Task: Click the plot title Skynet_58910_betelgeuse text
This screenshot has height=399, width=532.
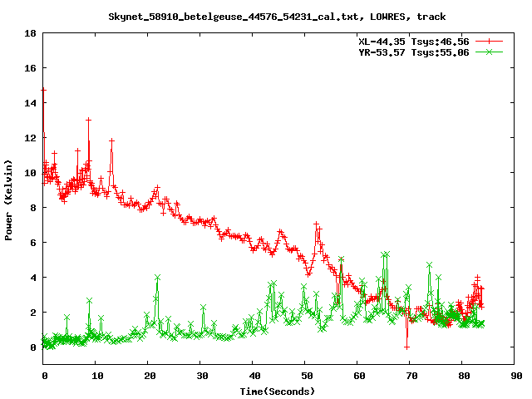Action: point(277,17)
